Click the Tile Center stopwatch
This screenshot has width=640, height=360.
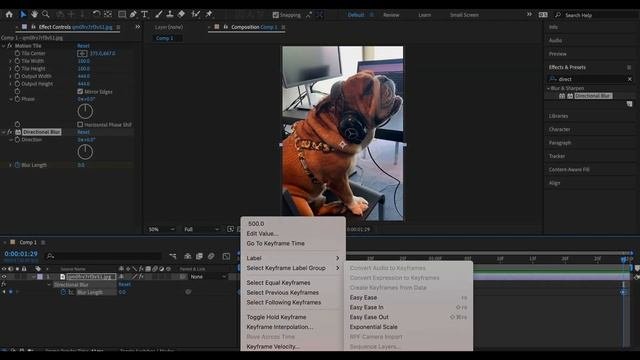pyautogui.click(x=17, y=53)
